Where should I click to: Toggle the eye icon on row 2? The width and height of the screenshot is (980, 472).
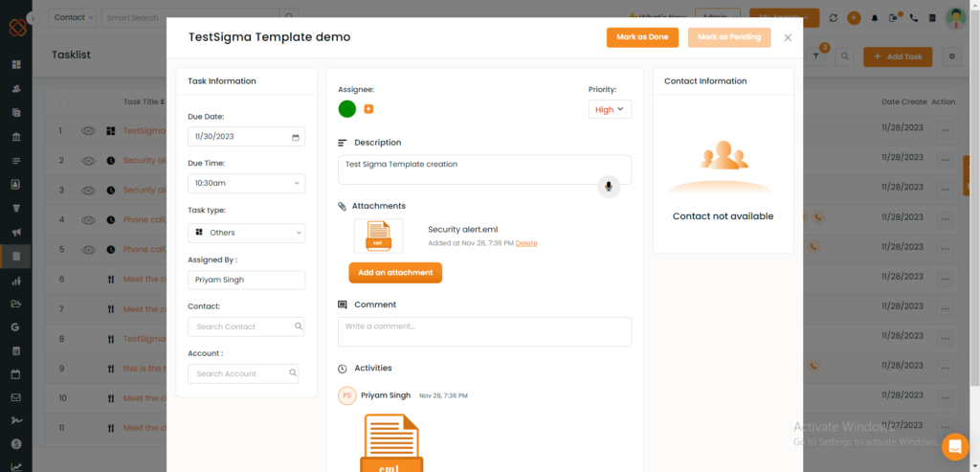(89, 161)
